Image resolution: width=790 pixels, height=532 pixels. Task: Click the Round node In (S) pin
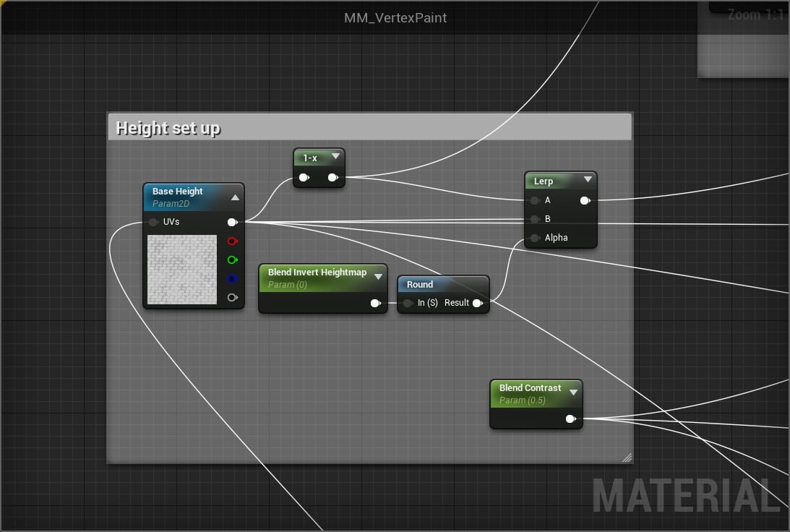pos(408,304)
